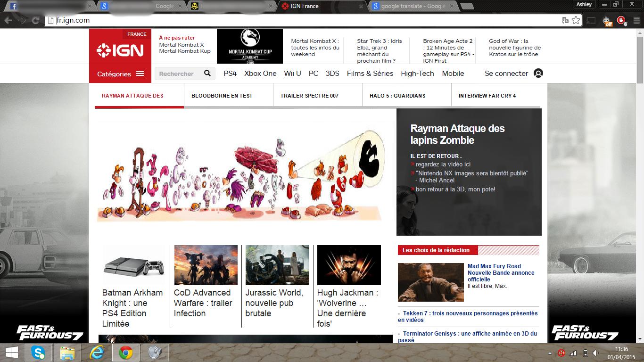Click the Translate page icon in address bar
The image size is (644, 362).
click(x=565, y=20)
